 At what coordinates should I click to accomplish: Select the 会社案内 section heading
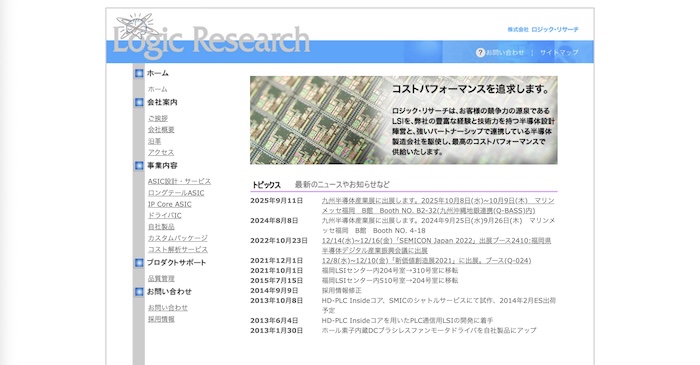[x=162, y=102]
